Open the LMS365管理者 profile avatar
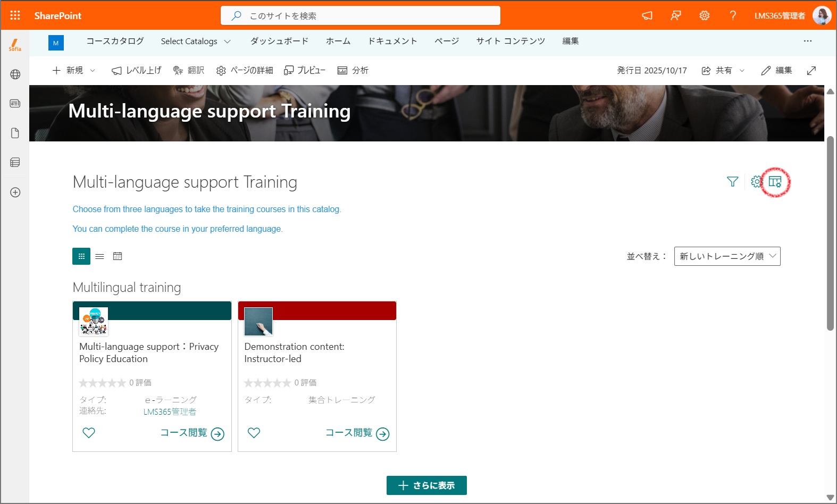The height and width of the screenshot is (504, 837). coord(822,15)
